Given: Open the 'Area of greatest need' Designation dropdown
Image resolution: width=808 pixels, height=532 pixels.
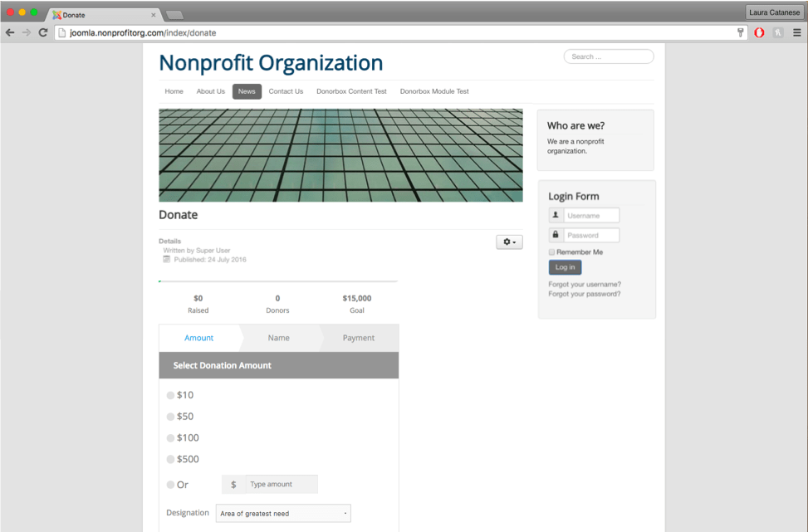Looking at the screenshot, I should 283,513.
